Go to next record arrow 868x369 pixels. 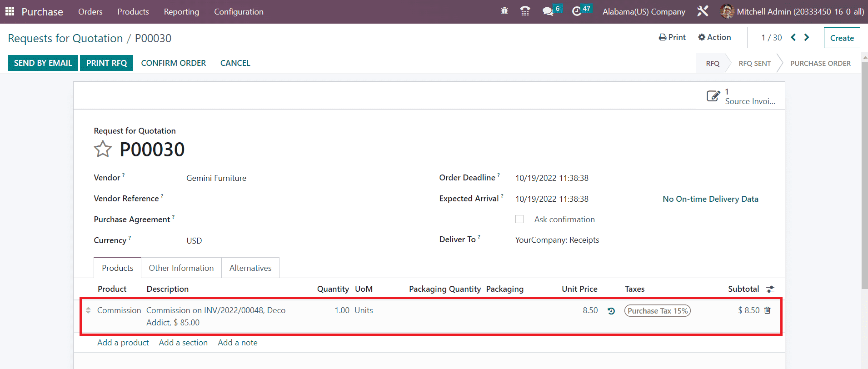tap(807, 37)
